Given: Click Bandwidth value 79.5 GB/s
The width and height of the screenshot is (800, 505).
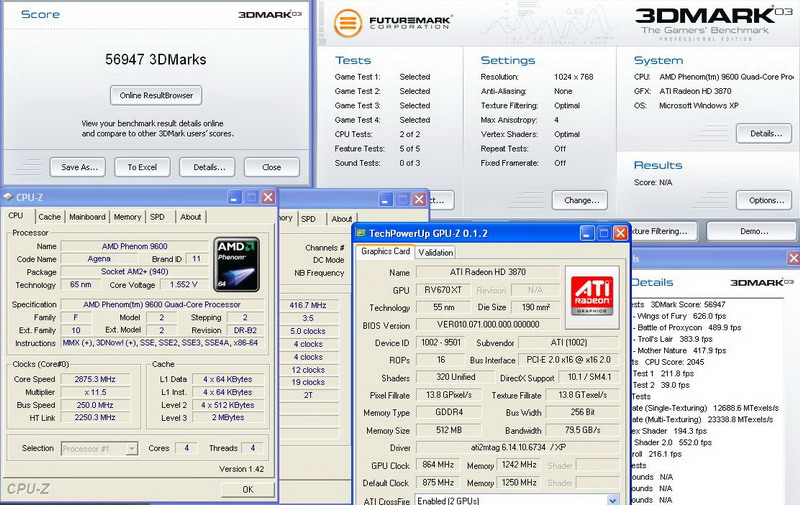Looking at the screenshot, I should [582, 430].
